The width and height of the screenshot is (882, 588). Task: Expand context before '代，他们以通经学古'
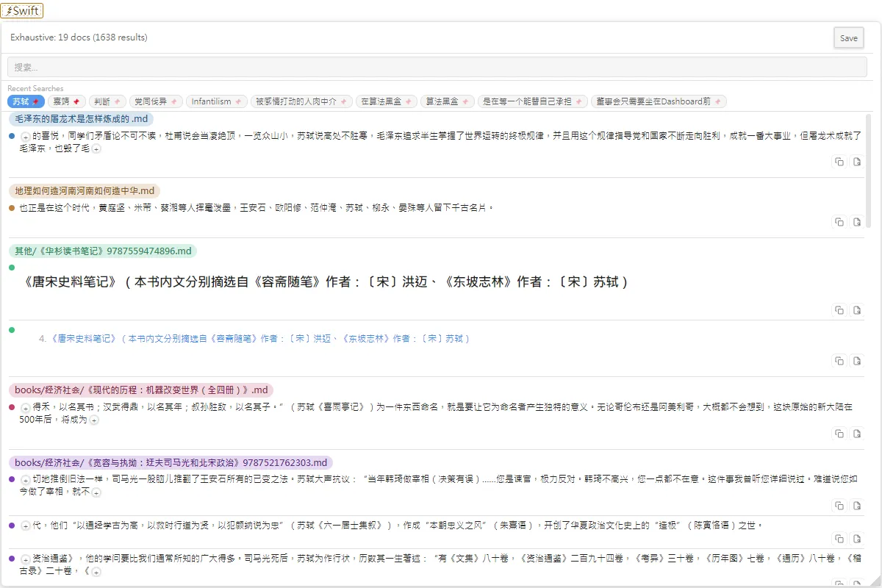click(25, 526)
